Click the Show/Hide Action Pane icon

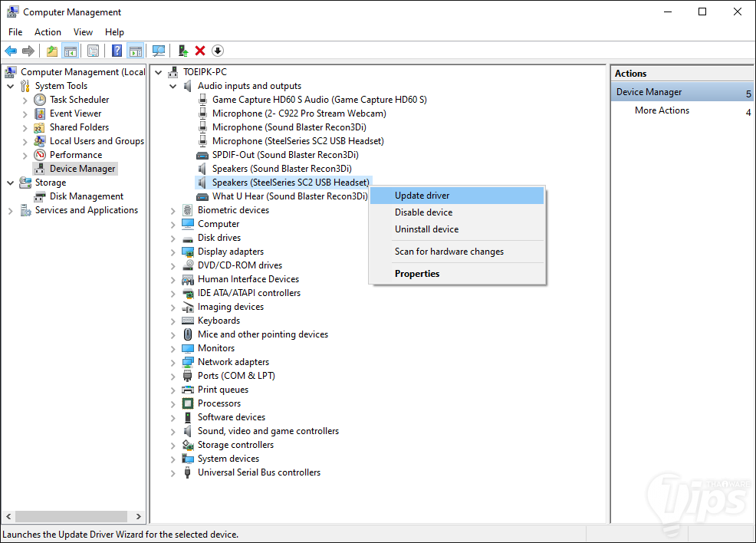[x=136, y=51]
